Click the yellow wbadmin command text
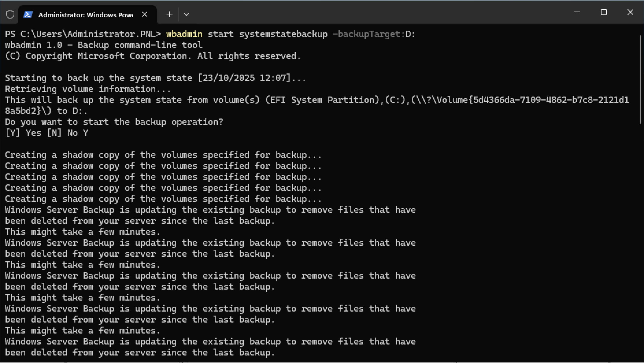The image size is (644, 363). (x=184, y=34)
